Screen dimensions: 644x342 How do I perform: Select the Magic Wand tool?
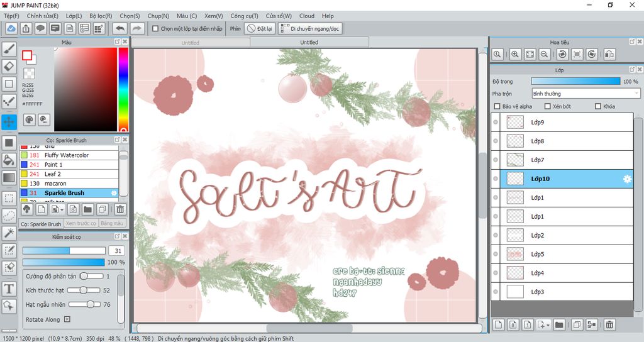point(9,233)
